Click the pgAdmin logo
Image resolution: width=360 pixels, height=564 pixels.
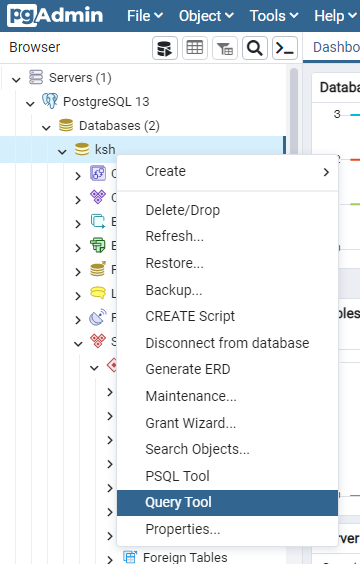(x=55, y=15)
